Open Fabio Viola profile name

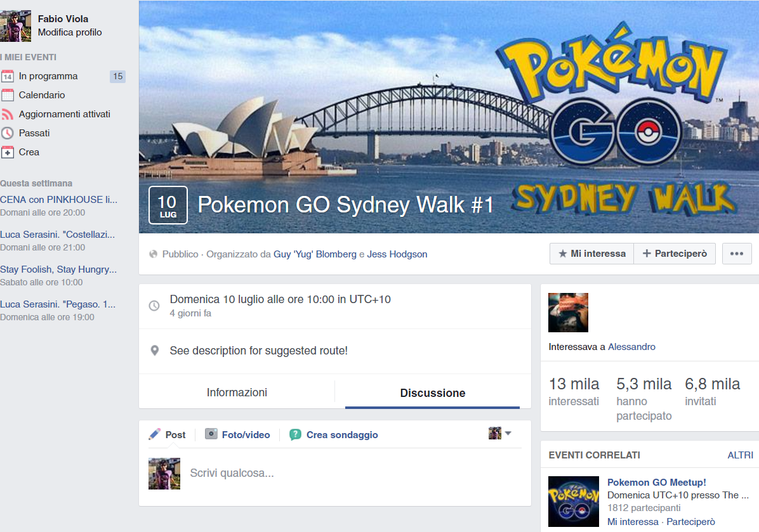point(63,19)
